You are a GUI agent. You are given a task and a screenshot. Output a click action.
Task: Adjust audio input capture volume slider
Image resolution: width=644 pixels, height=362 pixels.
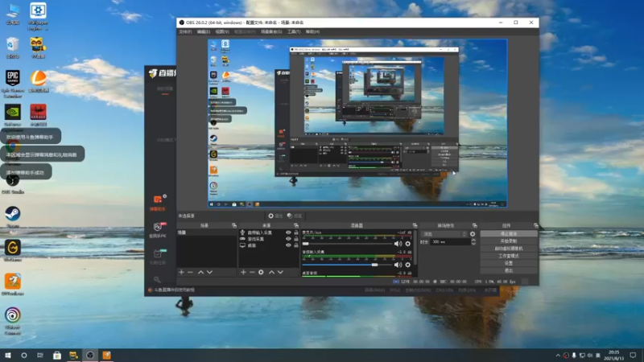coord(346,265)
